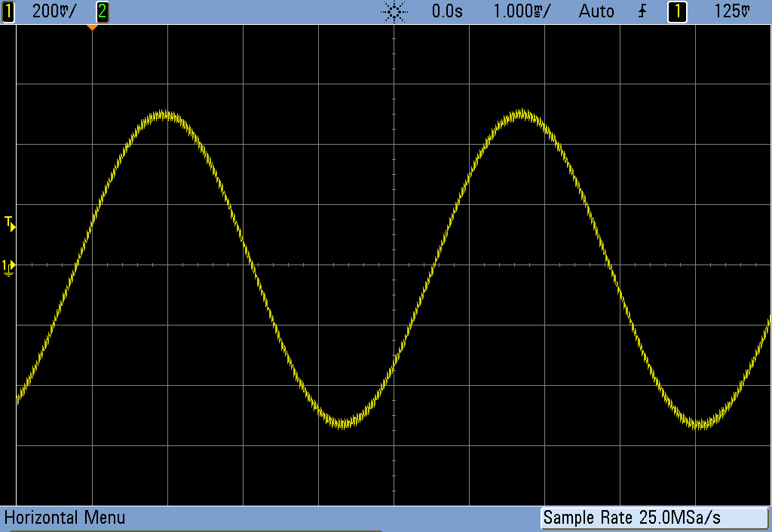772x532 pixels.
Task: Click the yellow channel 1 indicator in status bar
Action: (9, 11)
